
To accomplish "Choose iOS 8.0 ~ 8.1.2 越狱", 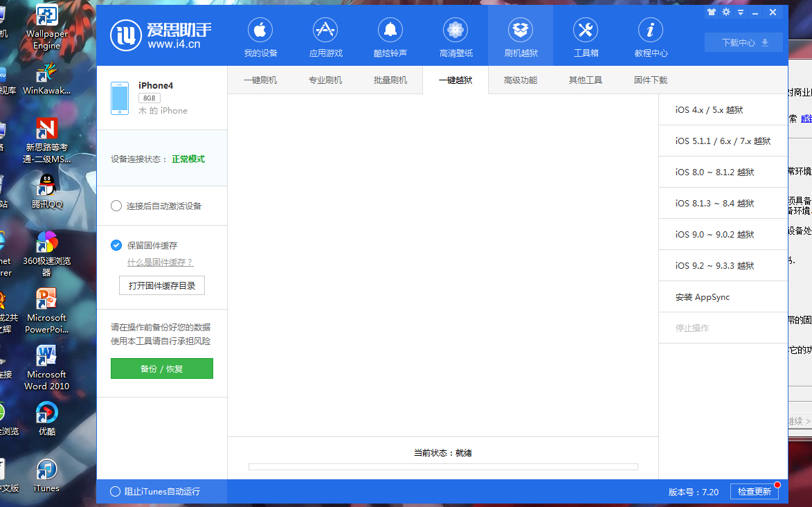I will point(723,172).
